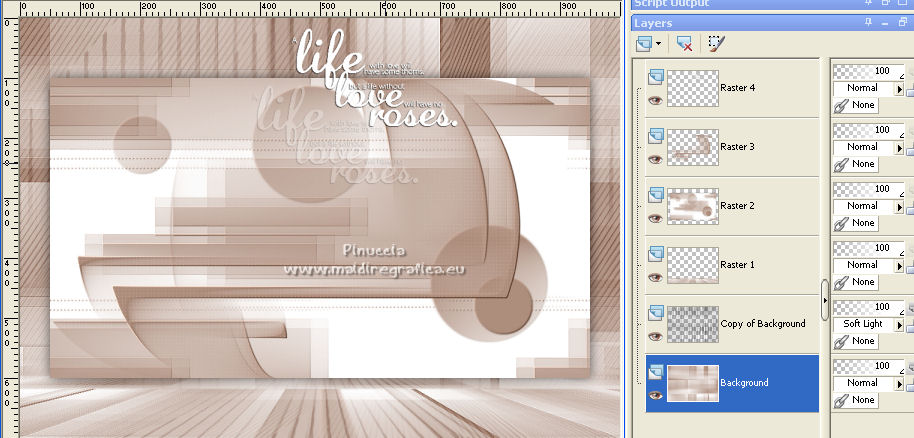914x438 pixels.
Task: Select the Raster 1 layer name
Action: [737, 265]
